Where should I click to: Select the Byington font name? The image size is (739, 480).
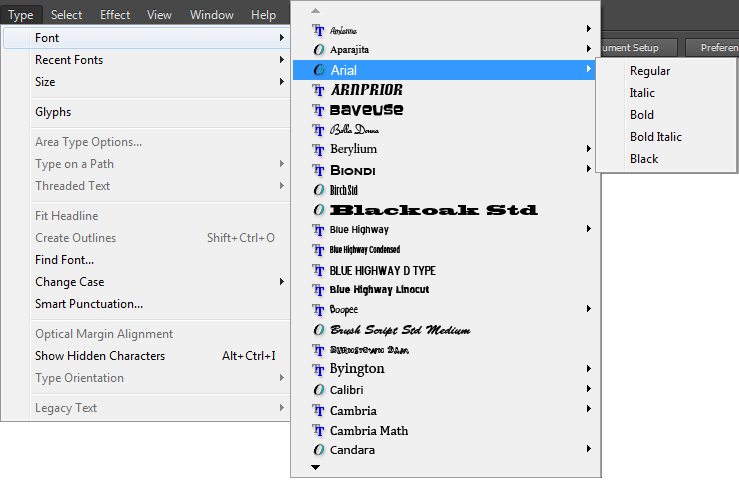tap(357, 369)
